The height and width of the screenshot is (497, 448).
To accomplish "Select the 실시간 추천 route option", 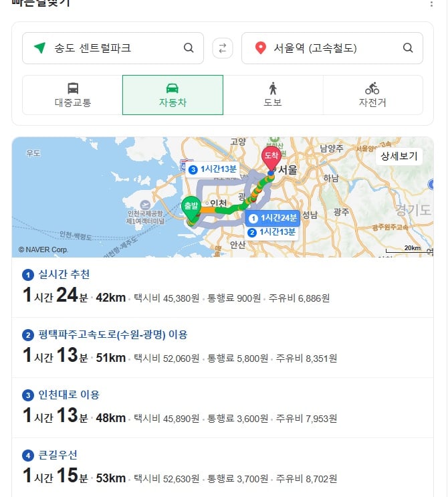I will (x=223, y=287).
